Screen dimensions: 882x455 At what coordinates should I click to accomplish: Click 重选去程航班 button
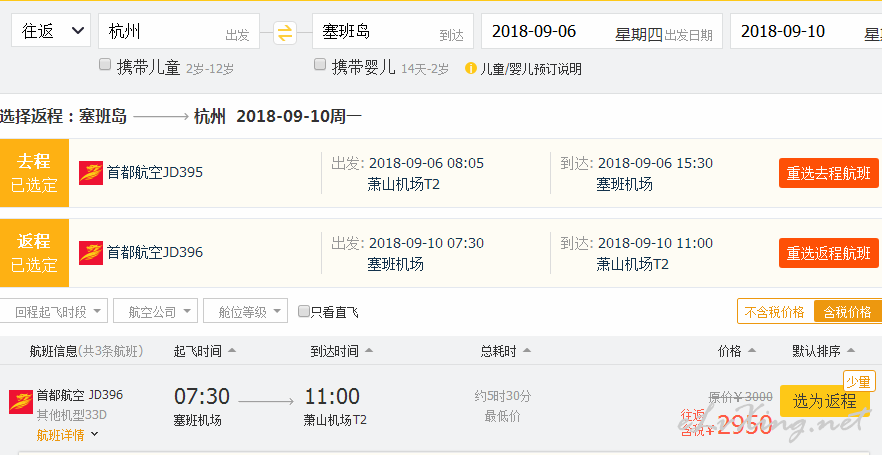(829, 173)
